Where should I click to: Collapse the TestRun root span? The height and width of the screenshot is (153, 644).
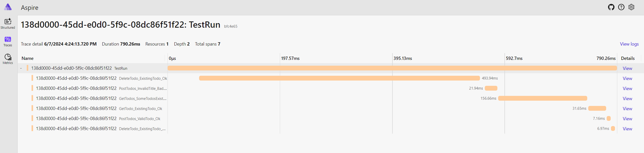coord(21,68)
